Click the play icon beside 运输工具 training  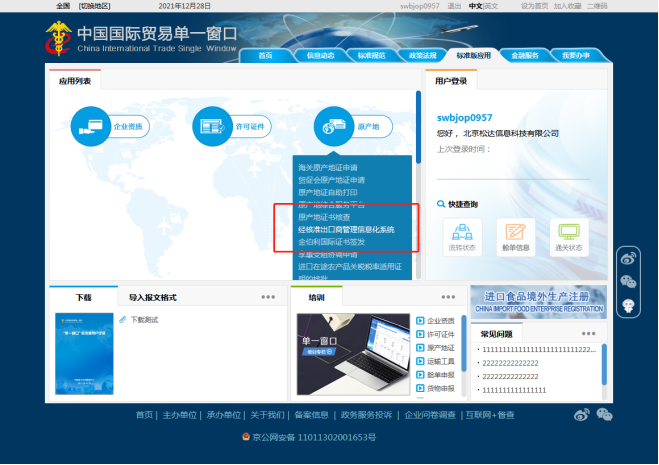420,361
